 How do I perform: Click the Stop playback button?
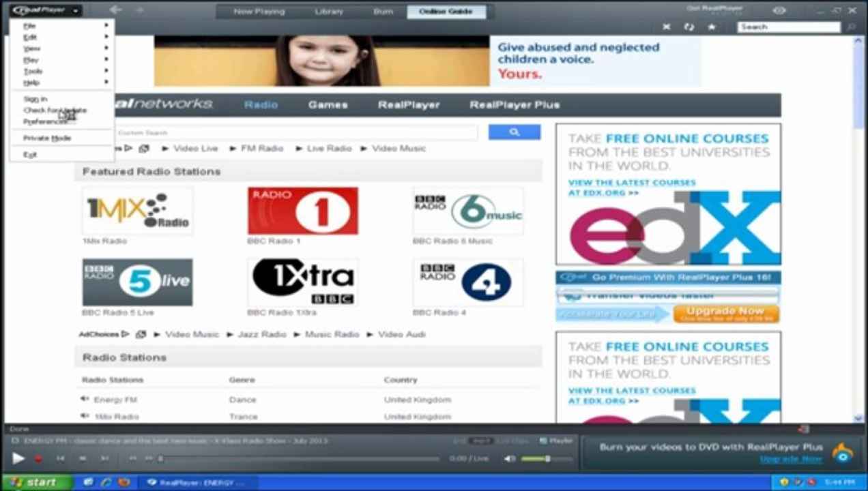coord(83,459)
